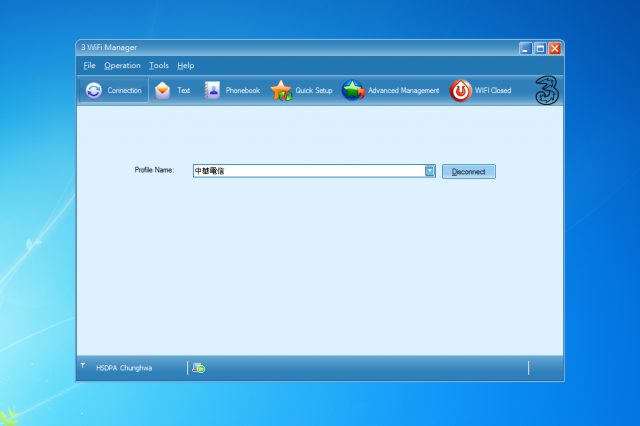640x426 pixels.
Task: Open the Text messages envelope icon
Action: [x=162, y=90]
